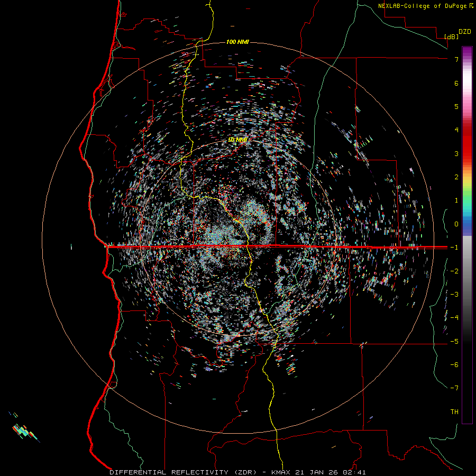The height and width of the screenshot is (476, 476).
Task: Click the -5 value on color scale
Action: 454,342
